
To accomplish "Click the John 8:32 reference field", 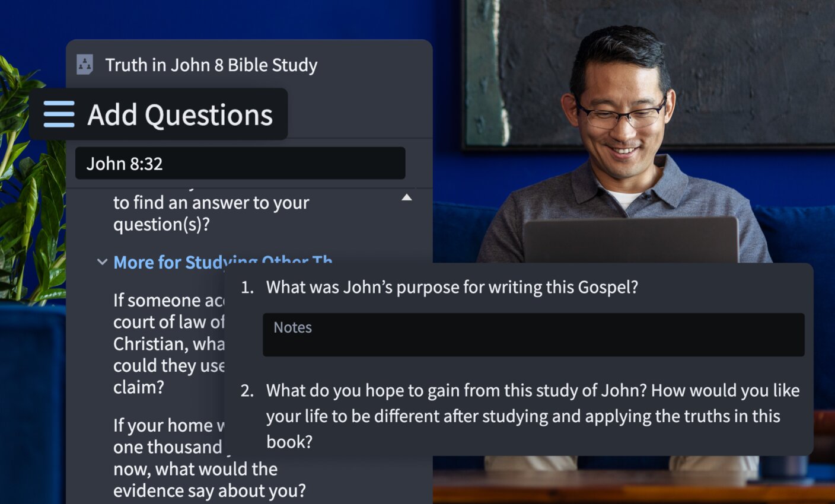I will tap(240, 164).
